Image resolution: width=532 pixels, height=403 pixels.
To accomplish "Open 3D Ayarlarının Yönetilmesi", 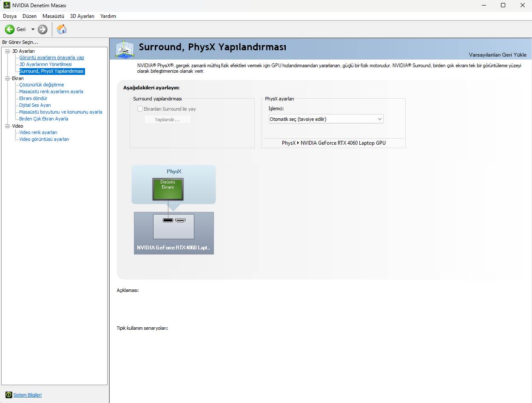I will [x=46, y=64].
